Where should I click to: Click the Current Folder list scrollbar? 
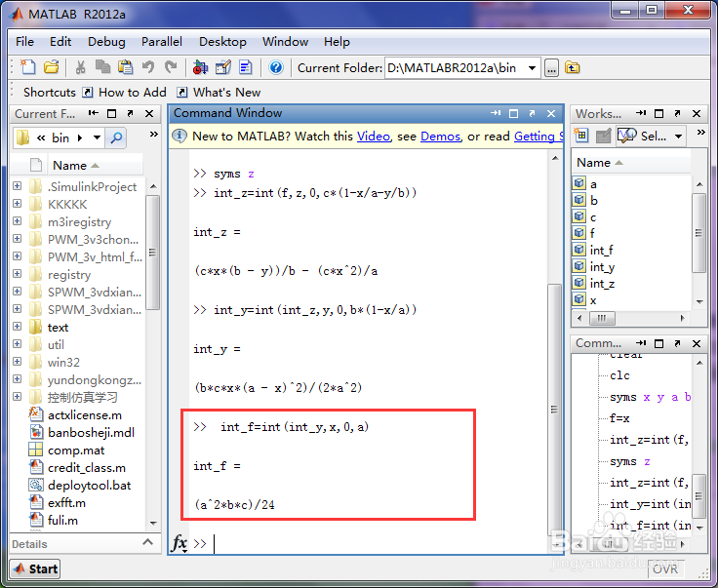[153, 253]
